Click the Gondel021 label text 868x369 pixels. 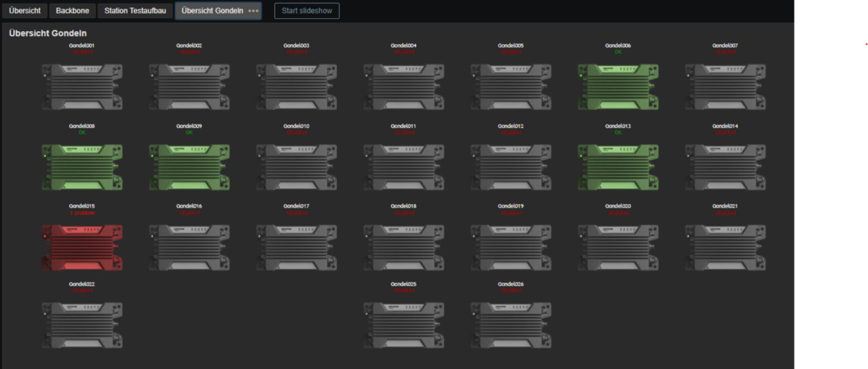(725, 206)
